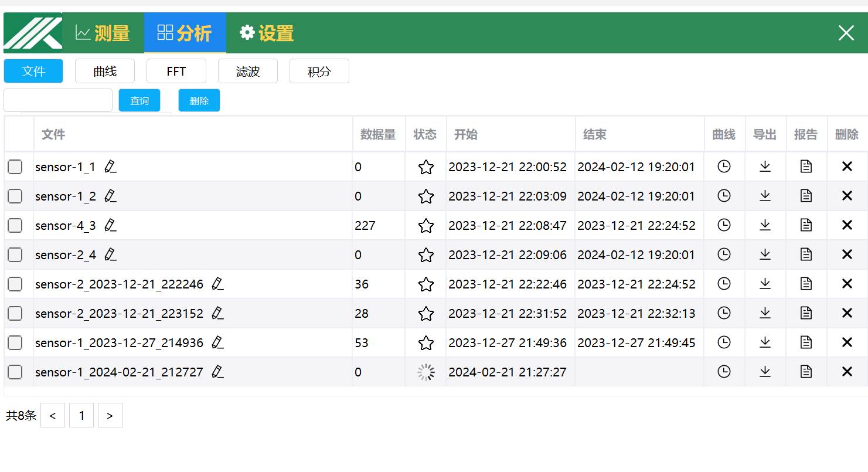The image size is (868, 472).
Task: Select checkbox for sensor-1_2024-02-21_212727
Action: coord(15,372)
